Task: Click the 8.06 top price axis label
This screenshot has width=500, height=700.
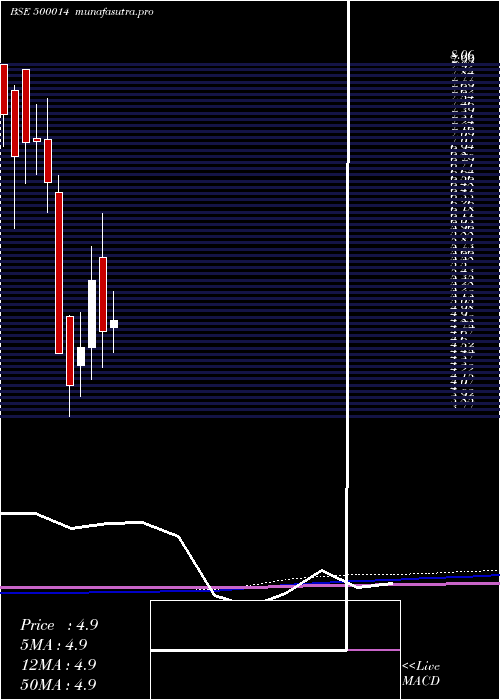Action: (462, 55)
